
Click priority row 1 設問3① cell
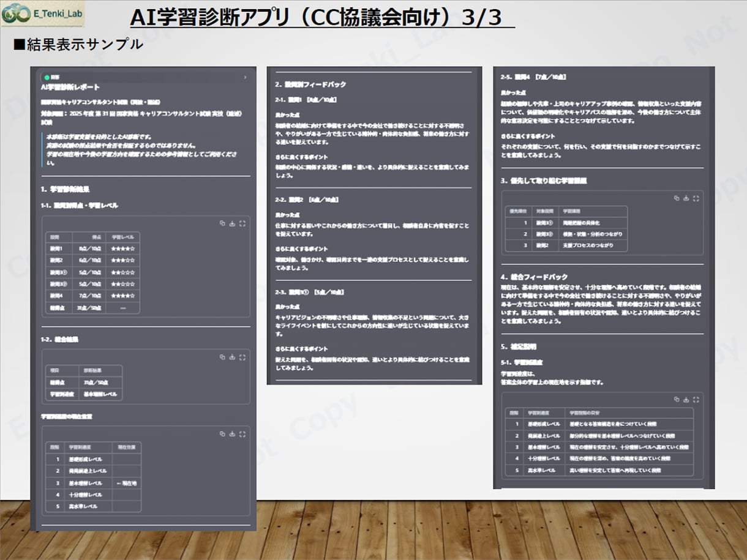(544, 223)
